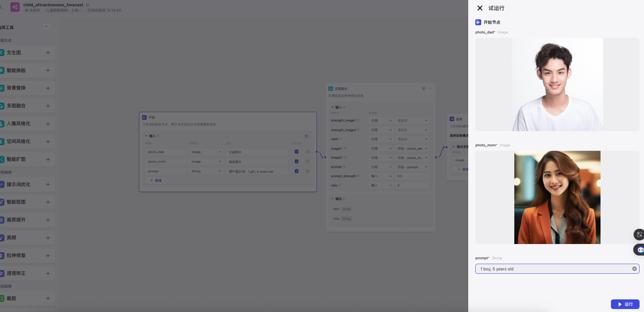Viewport: 644px width, 312px height.
Task: Click the 多图融合 node header icon
Action: point(330,88)
